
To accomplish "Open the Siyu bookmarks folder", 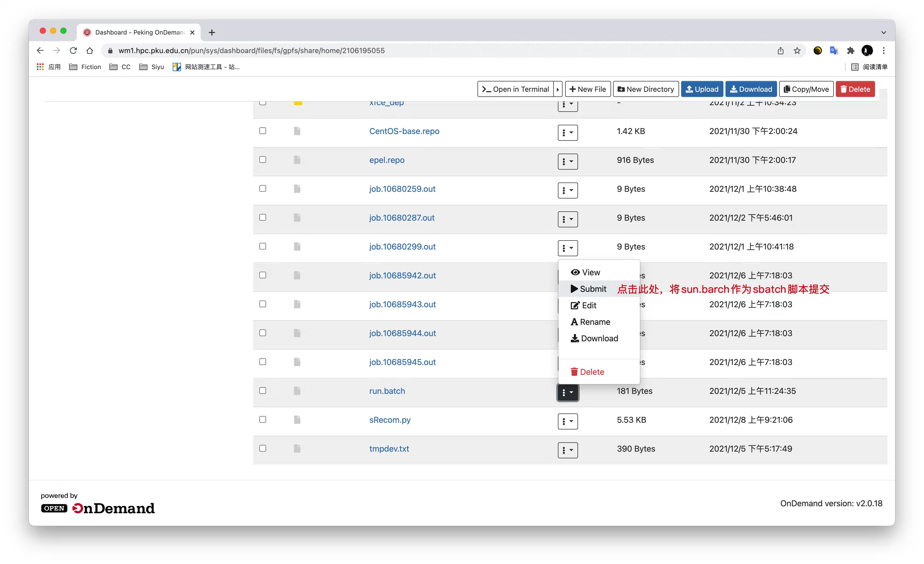I will pos(152,67).
